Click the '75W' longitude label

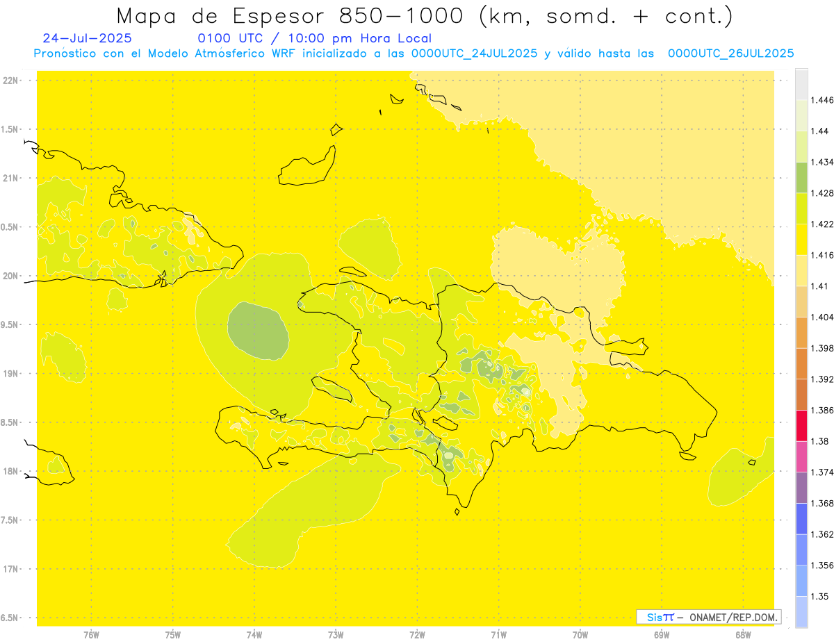coord(172,634)
